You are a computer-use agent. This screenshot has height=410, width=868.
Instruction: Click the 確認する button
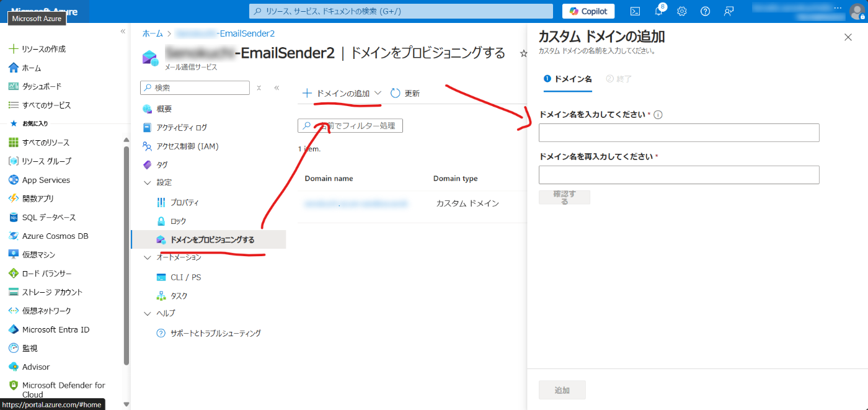pos(564,197)
